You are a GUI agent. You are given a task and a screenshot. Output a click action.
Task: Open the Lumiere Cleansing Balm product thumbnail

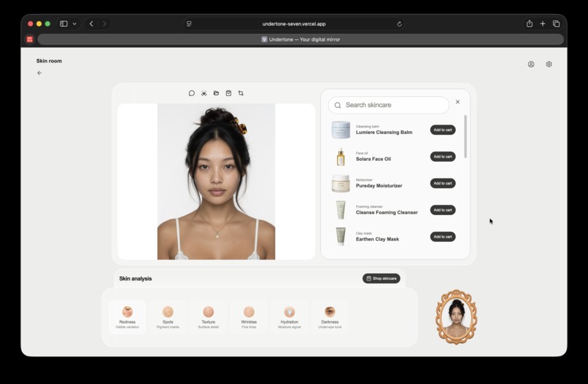[x=341, y=130]
